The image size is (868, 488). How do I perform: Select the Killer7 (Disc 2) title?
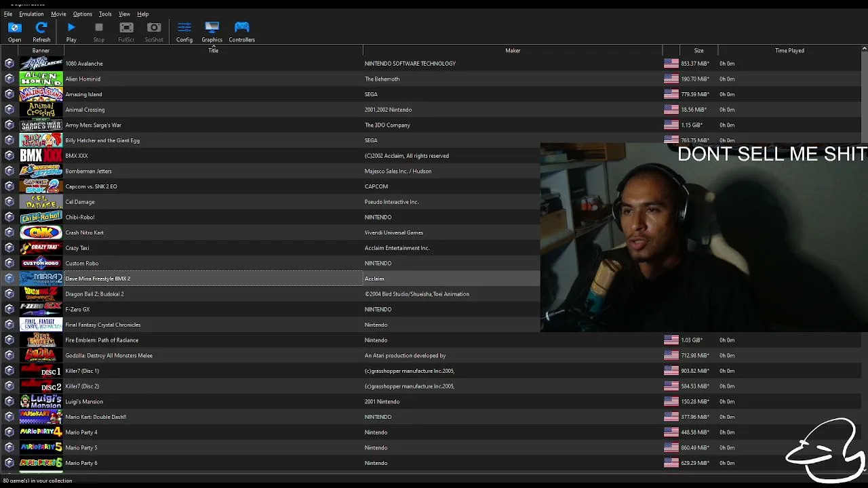pos(82,386)
